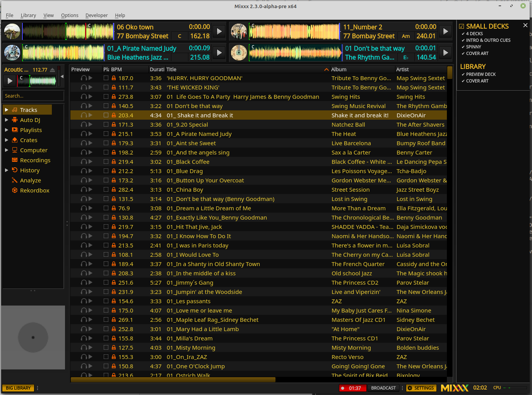Click BPM lock for 01_Blue Drag row
Image resolution: width=532 pixels, height=395 pixels.
point(114,171)
